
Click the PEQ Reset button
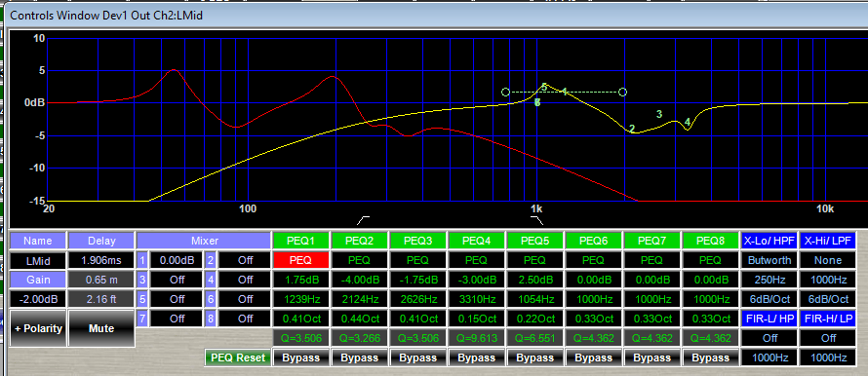pos(238,357)
